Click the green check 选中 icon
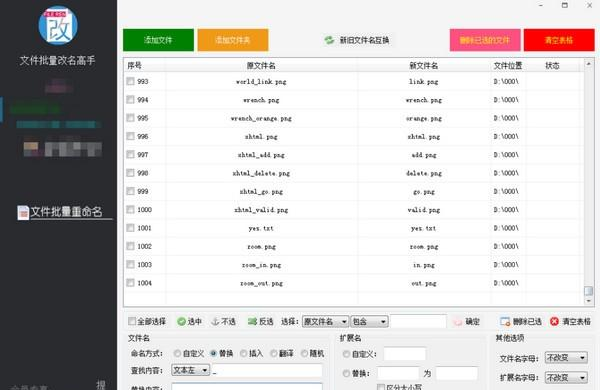 181,321
